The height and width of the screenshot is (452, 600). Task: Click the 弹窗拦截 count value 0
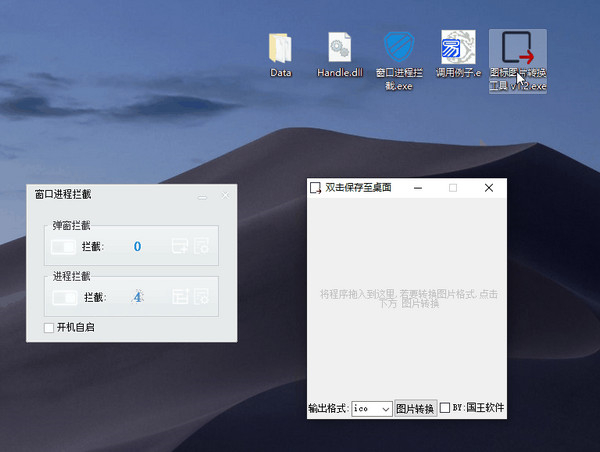point(137,246)
